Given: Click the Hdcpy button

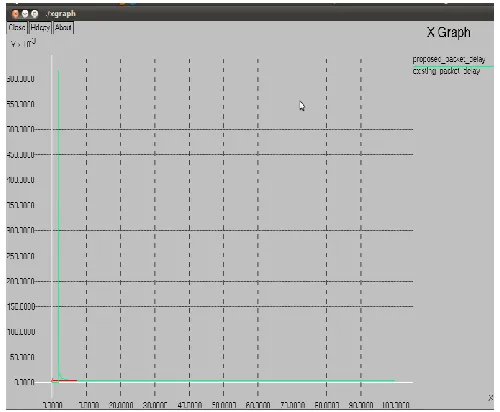Looking at the screenshot, I should pyautogui.click(x=40, y=27).
